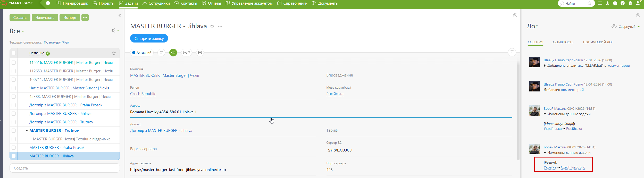Check the box for MASTER BURGER - Trutnov row
Viewport: 644px width, 178px height.
pyautogui.click(x=14, y=131)
